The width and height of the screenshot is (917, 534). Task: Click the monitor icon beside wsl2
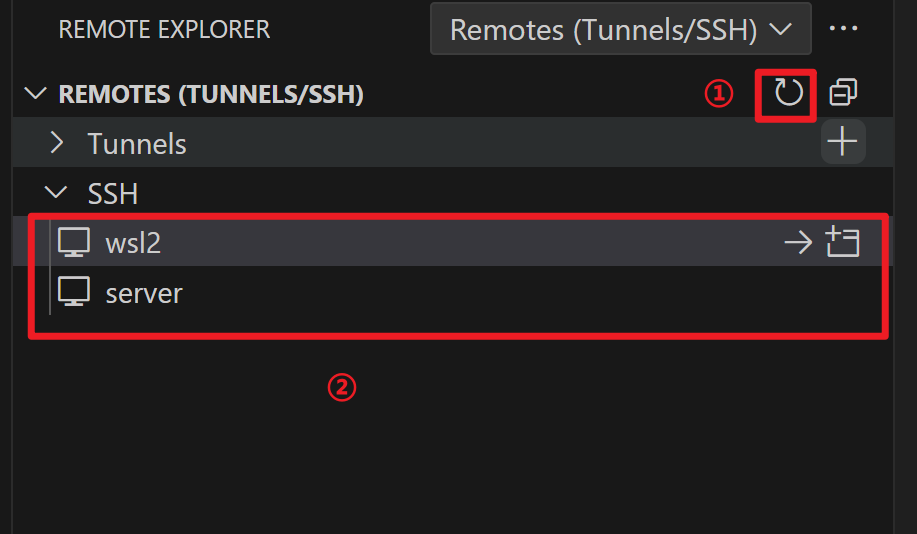click(x=74, y=242)
